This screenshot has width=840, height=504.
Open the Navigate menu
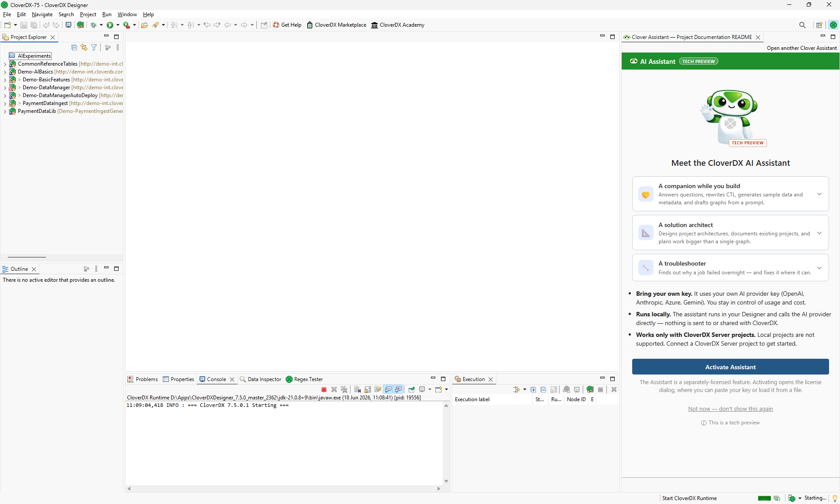(x=42, y=14)
